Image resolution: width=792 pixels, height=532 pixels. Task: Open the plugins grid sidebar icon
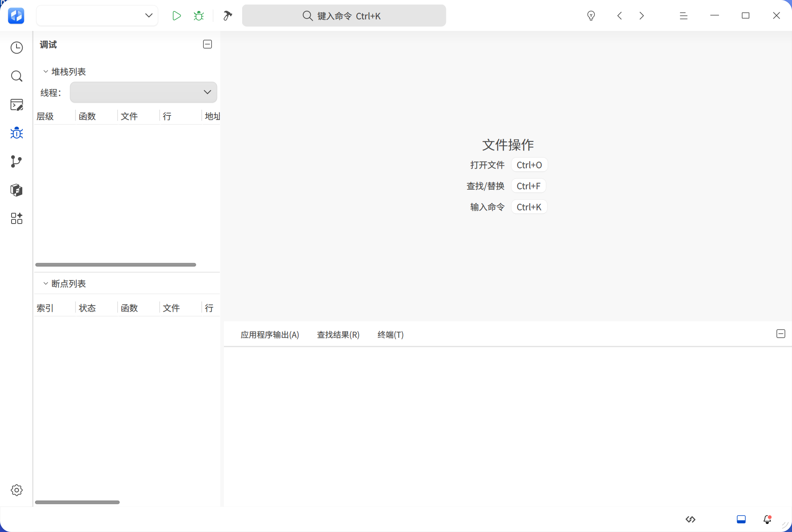click(x=16, y=218)
